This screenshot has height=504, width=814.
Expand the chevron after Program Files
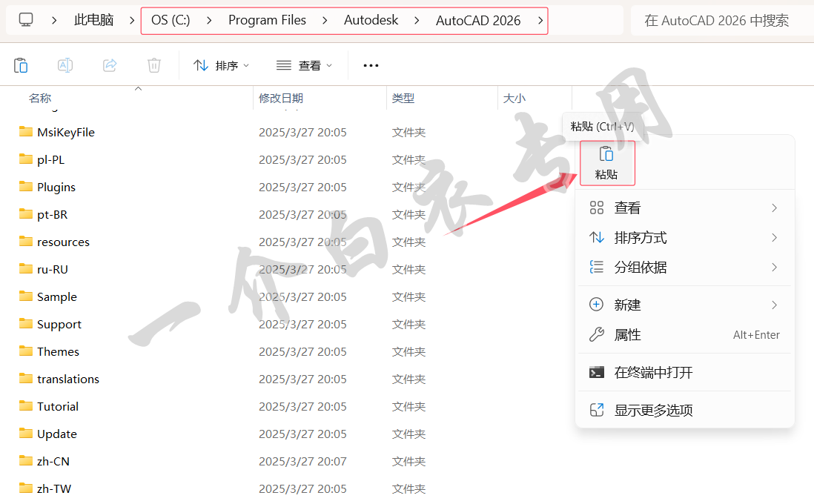tap(325, 20)
